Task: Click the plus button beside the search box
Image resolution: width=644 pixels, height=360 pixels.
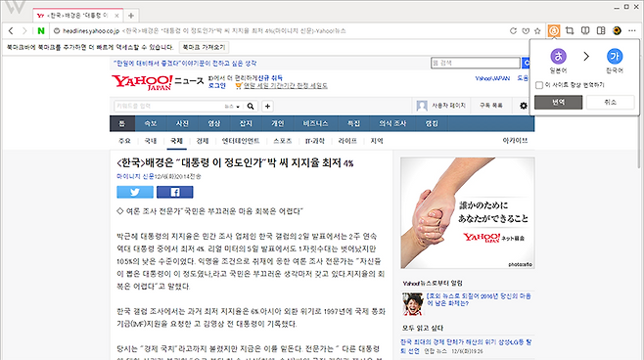Action: coord(267,107)
